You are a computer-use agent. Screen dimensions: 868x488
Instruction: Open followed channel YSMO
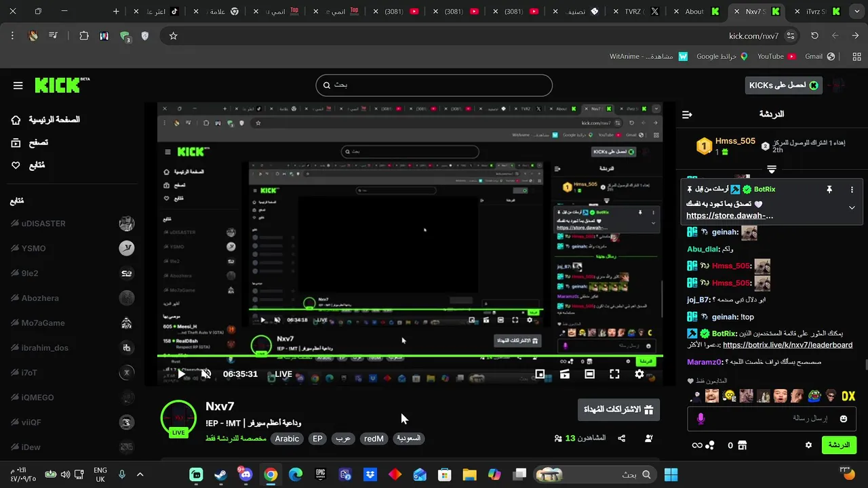(x=71, y=248)
